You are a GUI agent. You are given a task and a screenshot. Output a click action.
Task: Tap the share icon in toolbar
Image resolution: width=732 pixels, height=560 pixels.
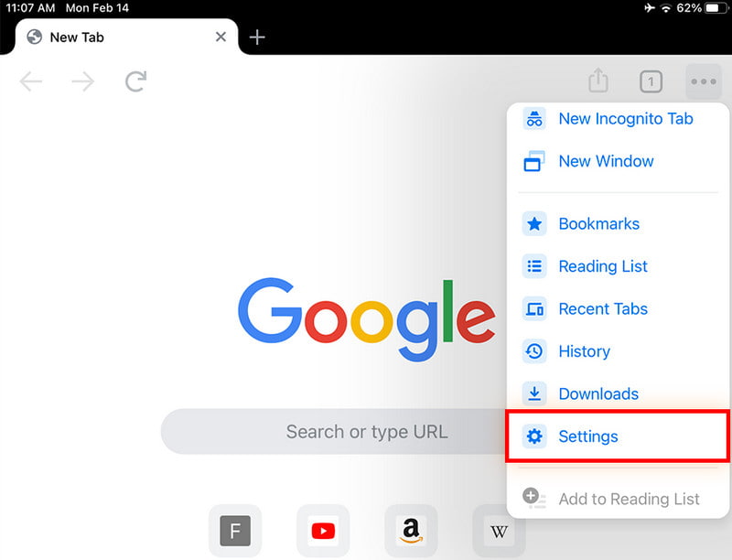tap(598, 81)
